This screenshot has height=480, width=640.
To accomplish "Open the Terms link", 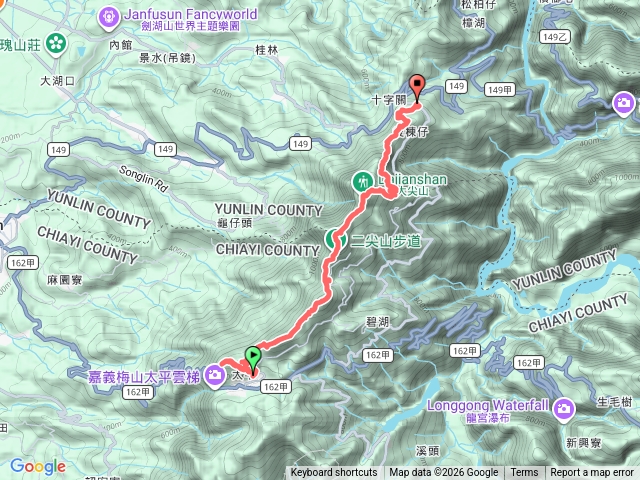I will pos(524,473).
